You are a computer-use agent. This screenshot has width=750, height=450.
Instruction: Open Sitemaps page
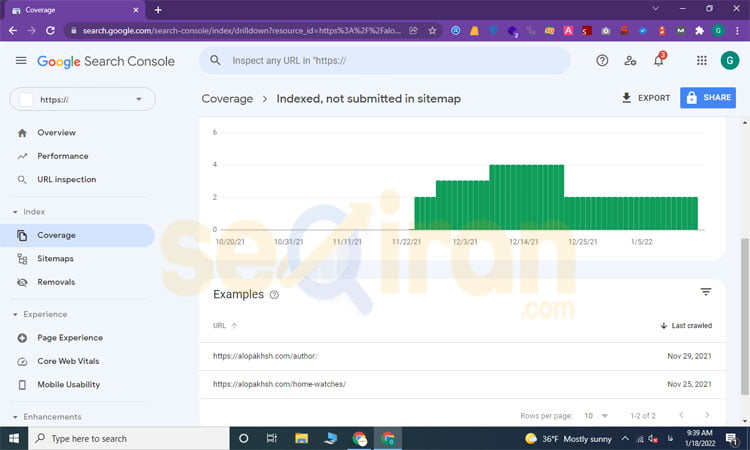pos(55,259)
